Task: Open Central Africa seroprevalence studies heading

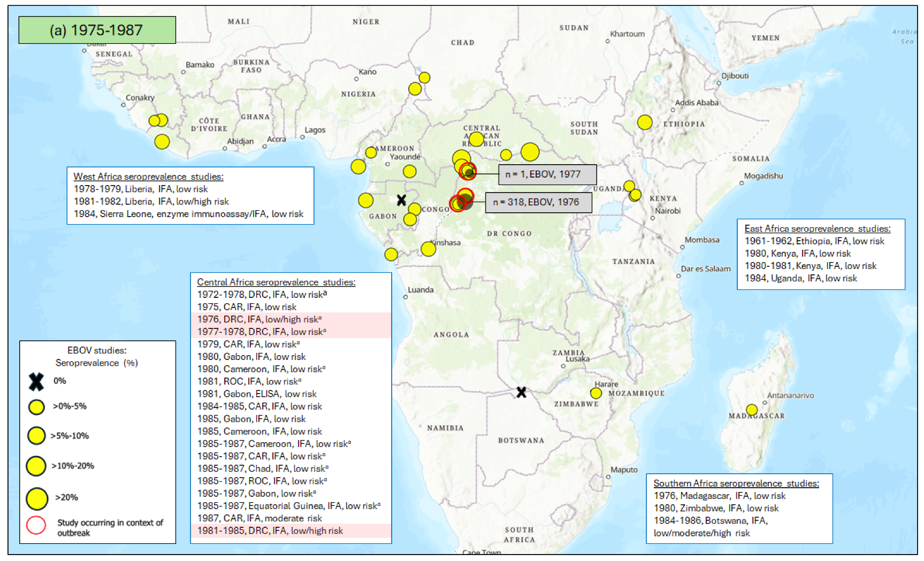Action: coord(276,282)
